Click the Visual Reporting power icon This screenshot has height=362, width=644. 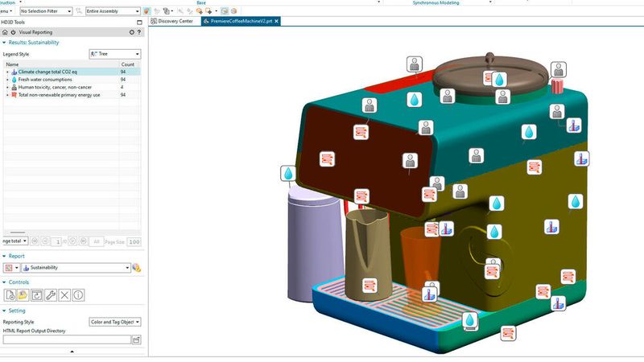(x=13, y=32)
